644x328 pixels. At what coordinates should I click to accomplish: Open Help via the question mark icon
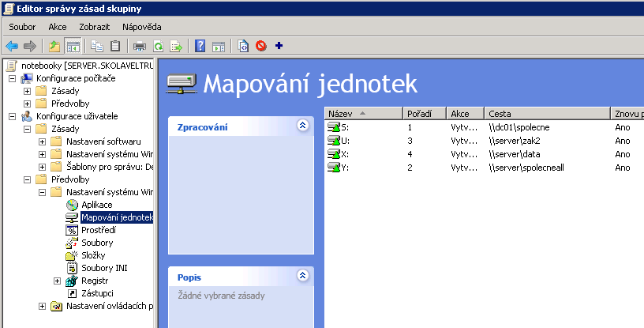(200, 46)
